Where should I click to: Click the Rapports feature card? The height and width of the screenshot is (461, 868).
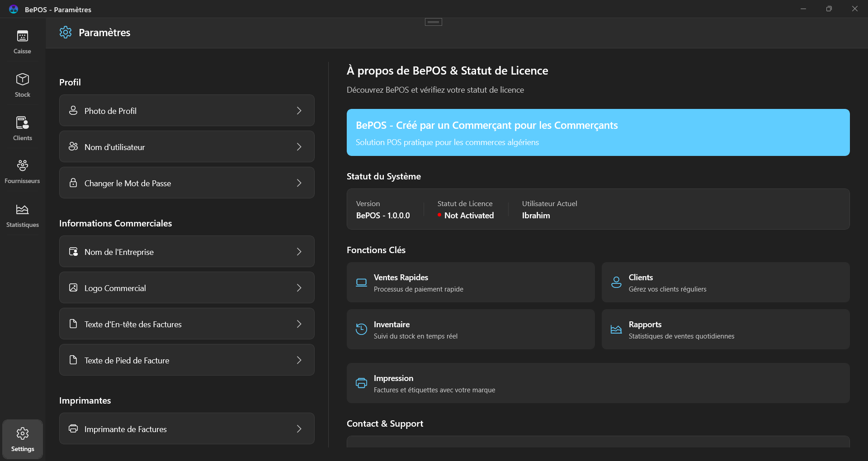[x=725, y=329]
